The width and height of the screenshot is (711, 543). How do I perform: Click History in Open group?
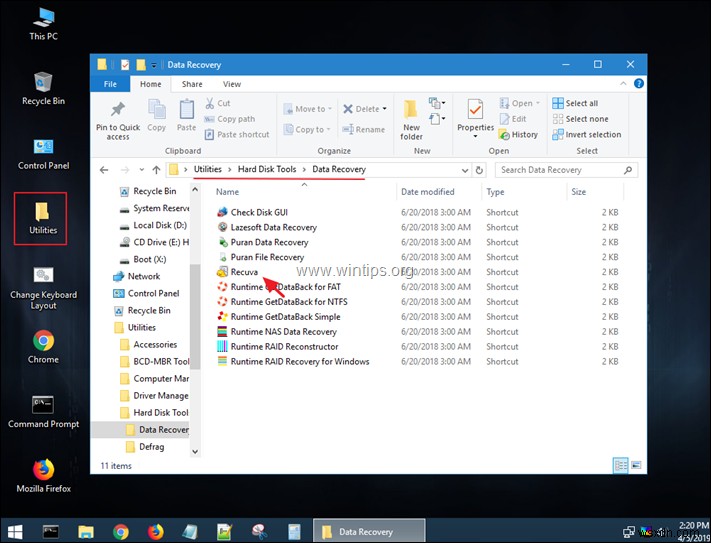(x=518, y=134)
